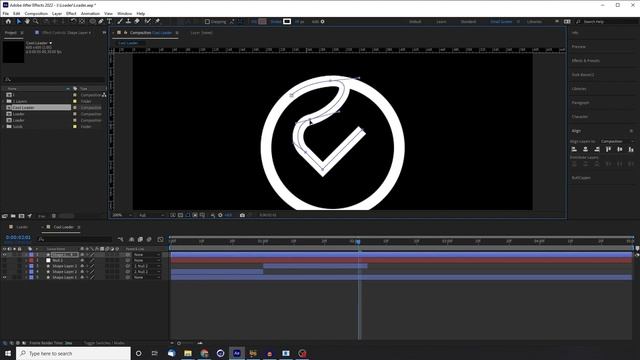Click the After Effects taskbar icon

coord(237,353)
